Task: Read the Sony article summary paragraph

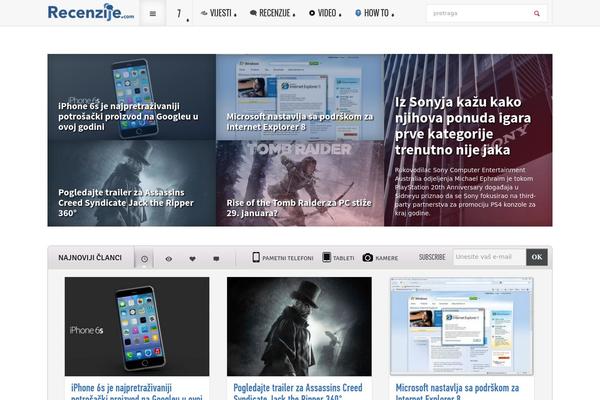Action: coord(465,191)
